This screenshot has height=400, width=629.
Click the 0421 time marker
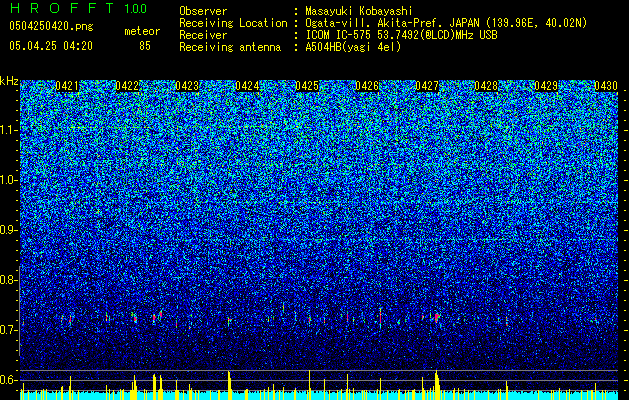click(67, 86)
